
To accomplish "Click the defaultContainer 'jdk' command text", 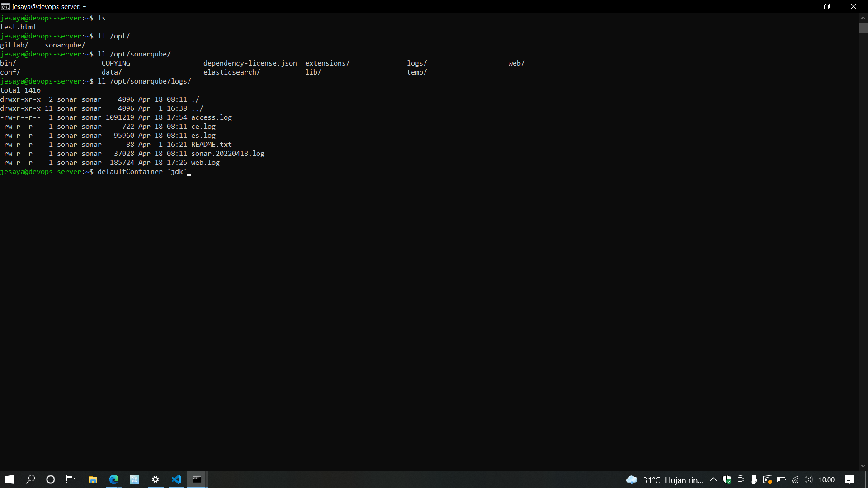I will pos(142,172).
